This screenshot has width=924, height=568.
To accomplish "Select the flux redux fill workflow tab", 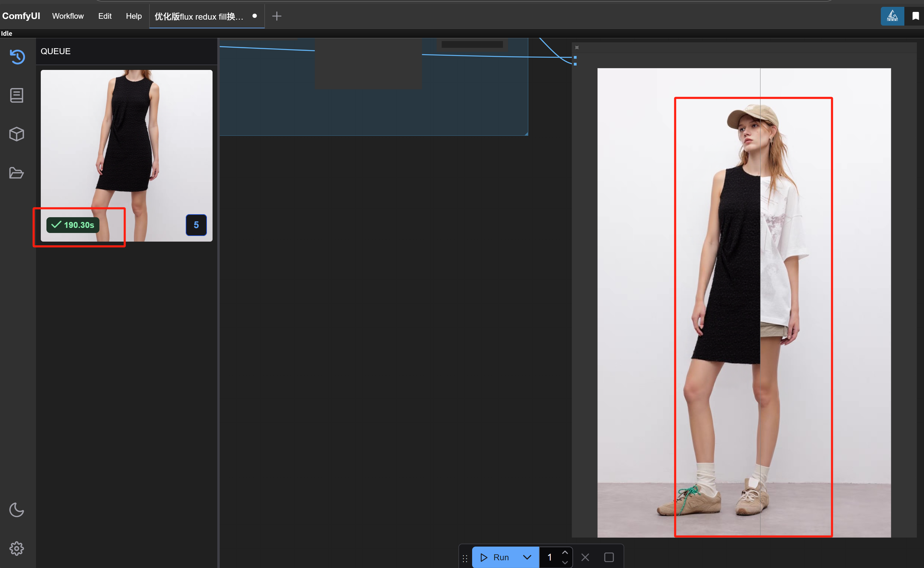I will coord(199,17).
